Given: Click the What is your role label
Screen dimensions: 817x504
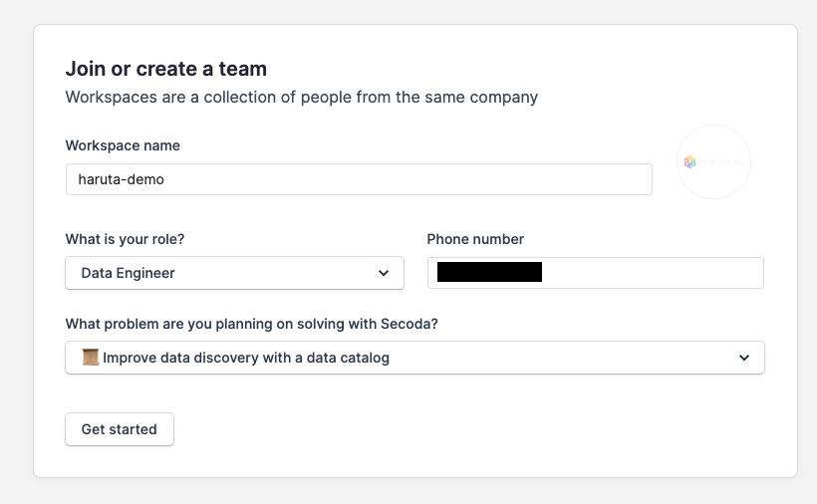Looking at the screenshot, I should pyautogui.click(x=126, y=239).
